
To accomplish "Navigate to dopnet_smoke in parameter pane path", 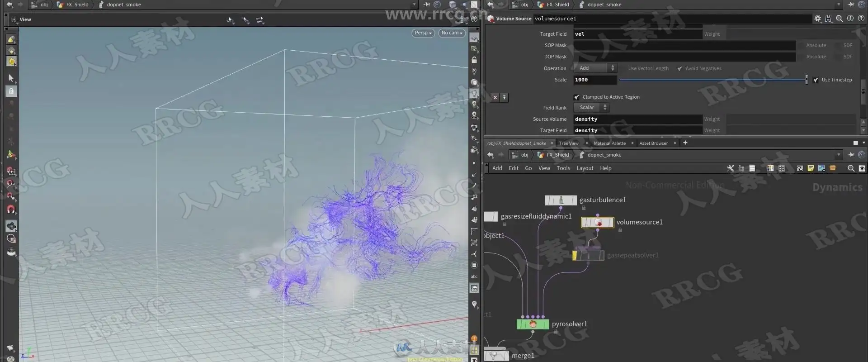I will (x=604, y=5).
